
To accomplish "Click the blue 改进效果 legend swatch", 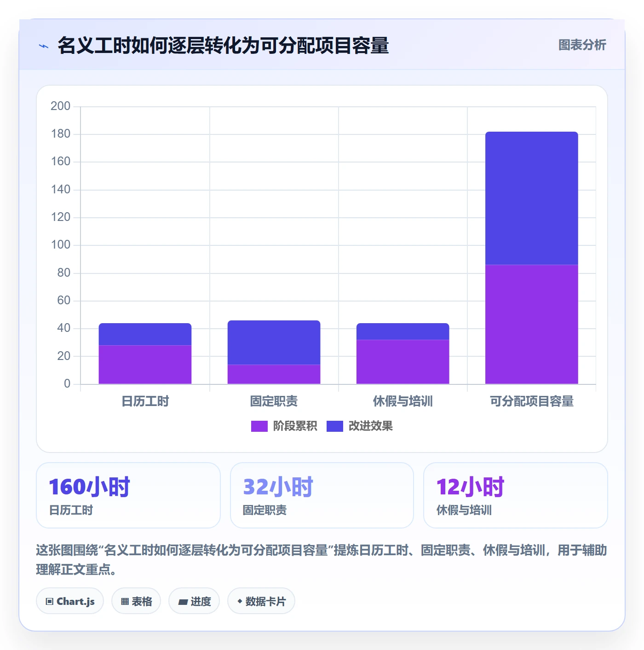I will pos(335,426).
